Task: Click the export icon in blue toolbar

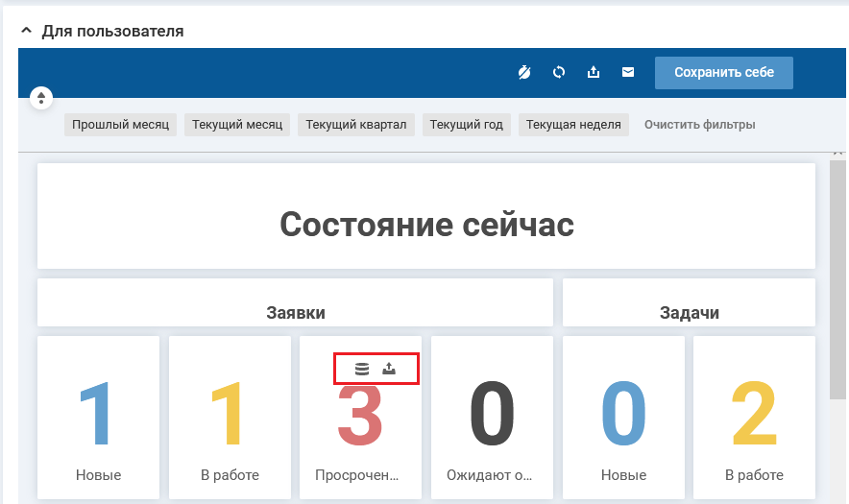Action: pos(594,72)
